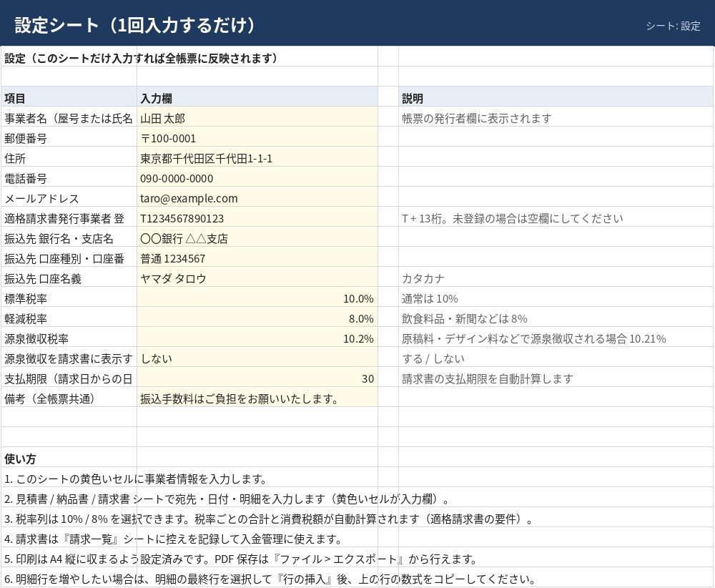Screen dimensions: 715x588
Task: Click the 〒100-0001 postal code cell
Action: click(x=257, y=137)
